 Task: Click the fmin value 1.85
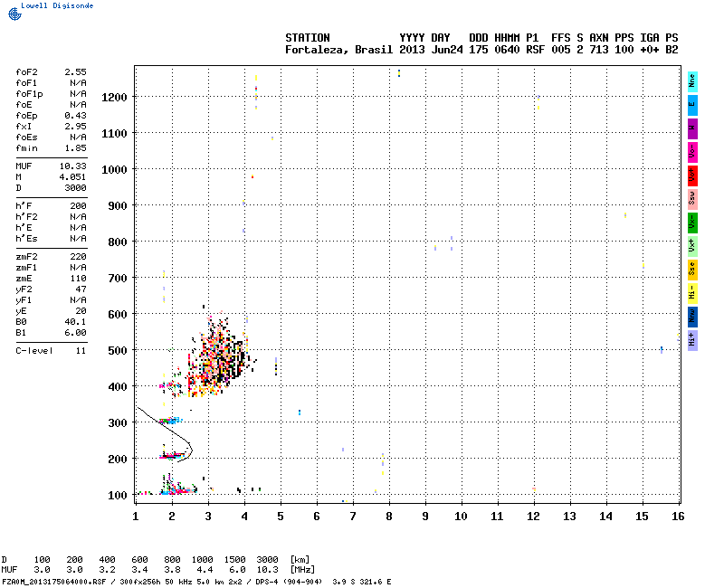75,148
